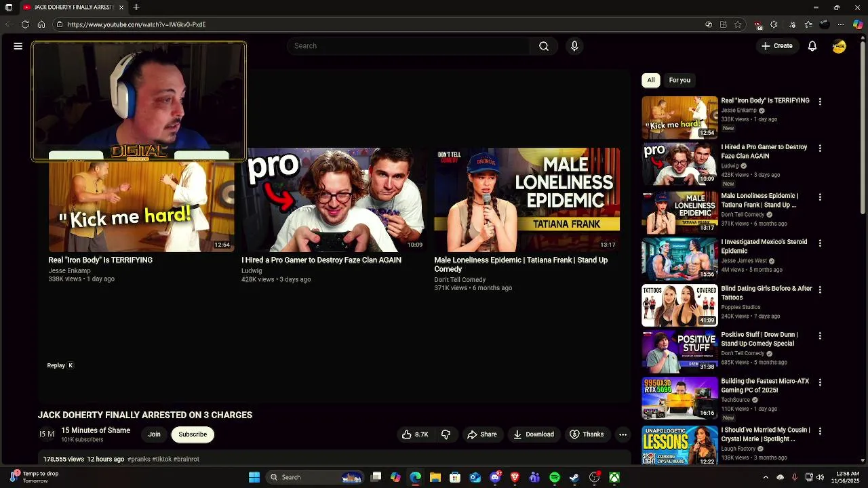Subscribe to 15 Minutes of Shame
868x488 pixels.
pyautogui.click(x=193, y=434)
